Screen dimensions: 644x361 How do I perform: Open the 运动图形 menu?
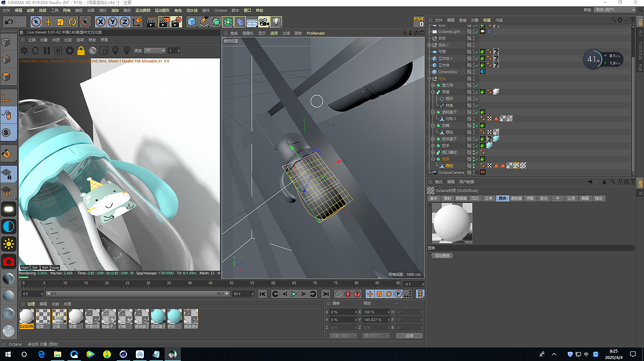[162, 10]
